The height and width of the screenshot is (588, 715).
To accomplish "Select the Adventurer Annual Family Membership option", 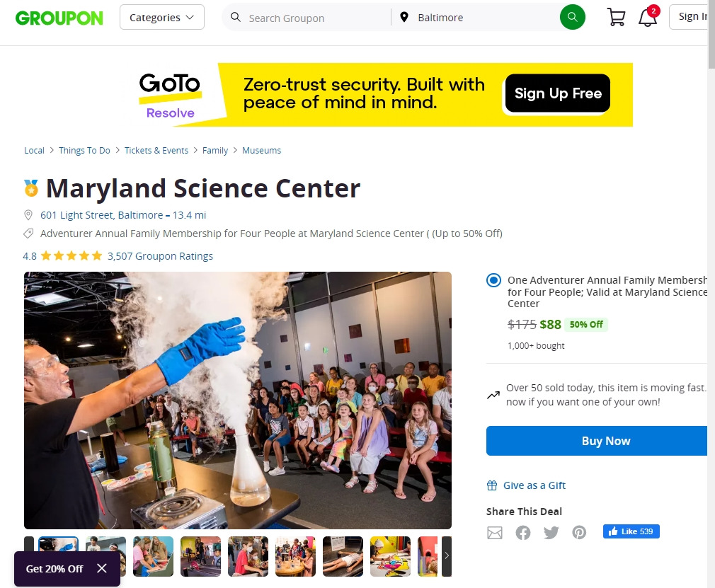I will [493, 280].
